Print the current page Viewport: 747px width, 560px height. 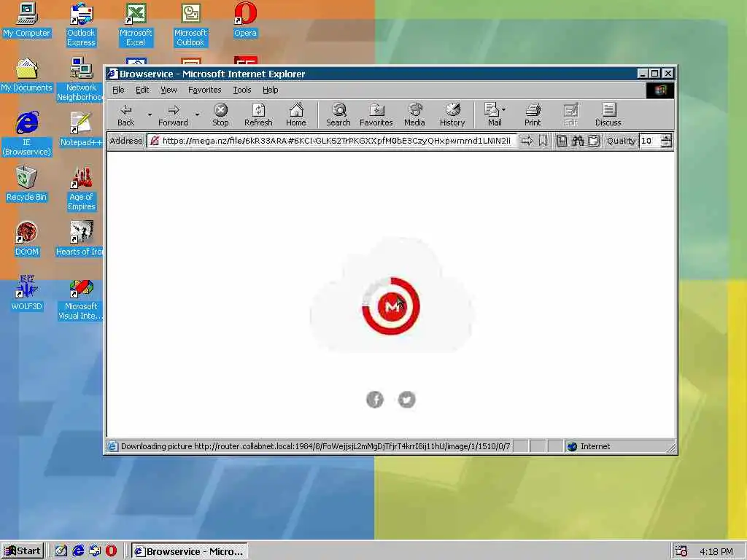[533, 114]
